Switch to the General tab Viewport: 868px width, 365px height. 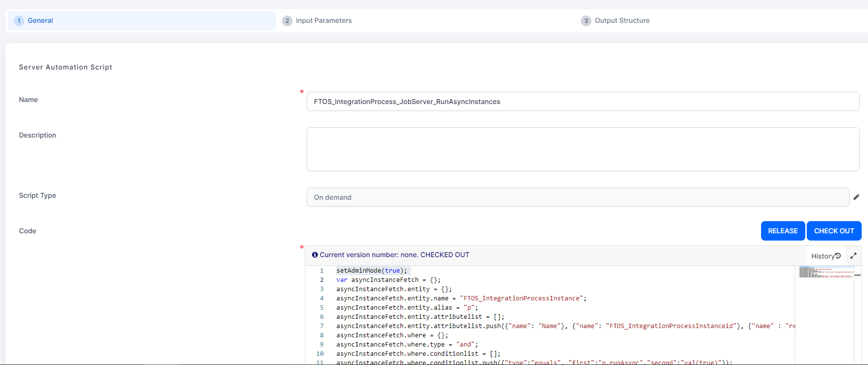(x=40, y=21)
